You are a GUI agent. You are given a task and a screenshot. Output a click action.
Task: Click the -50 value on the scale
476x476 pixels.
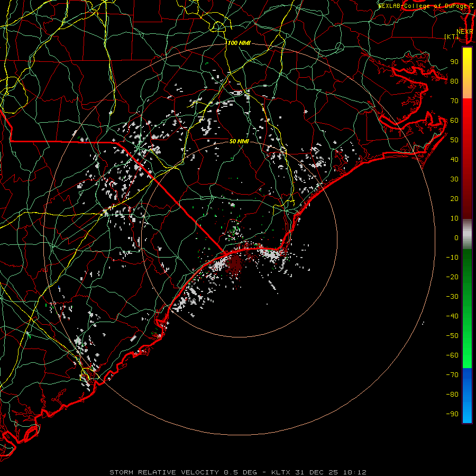click(x=452, y=336)
